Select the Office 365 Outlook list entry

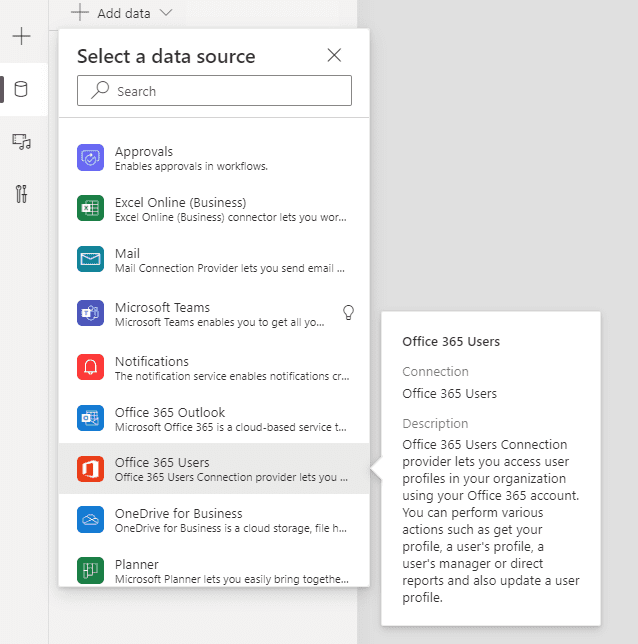[214, 418]
